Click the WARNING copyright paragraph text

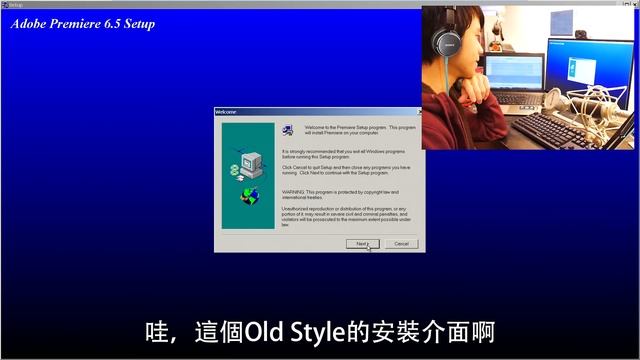(x=340, y=195)
